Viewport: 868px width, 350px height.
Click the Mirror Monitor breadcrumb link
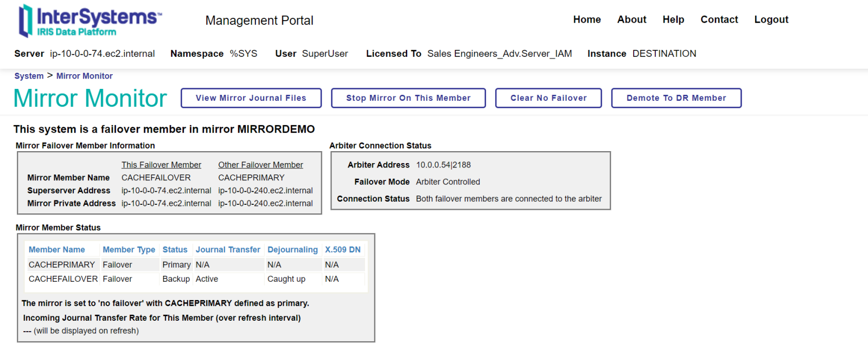[84, 76]
